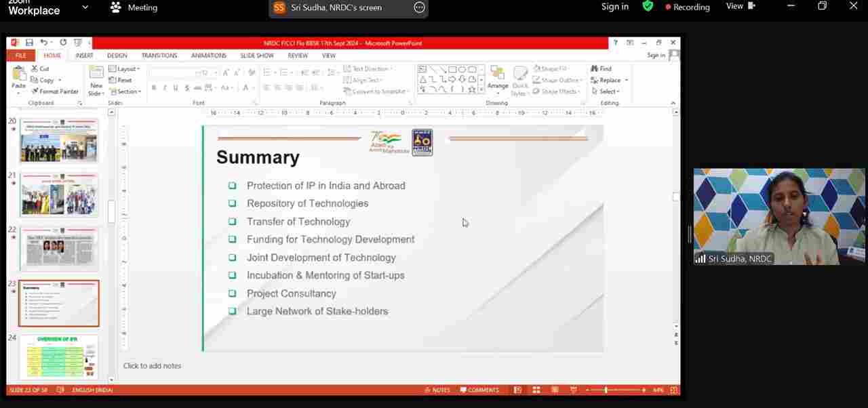The height and width of the screenshot is (408, 868).
Task: Open the INSERT ribbon tab
Action: 84,56
